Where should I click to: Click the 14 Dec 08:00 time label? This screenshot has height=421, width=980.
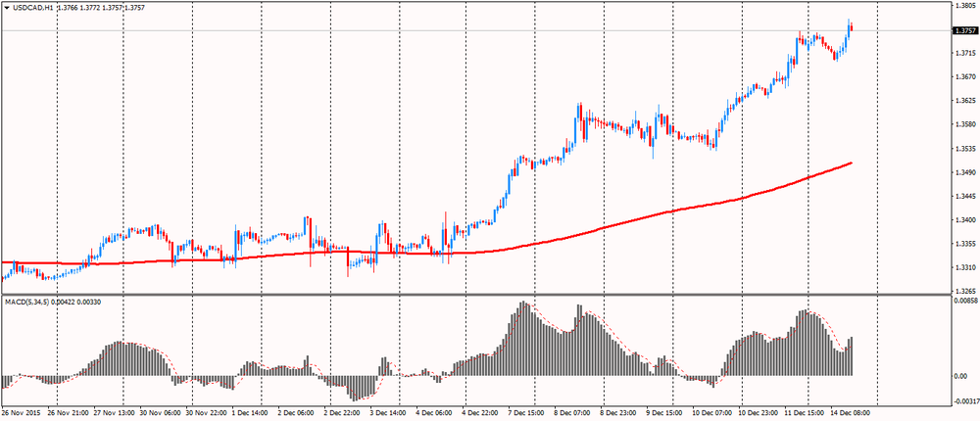pos(850,413)
